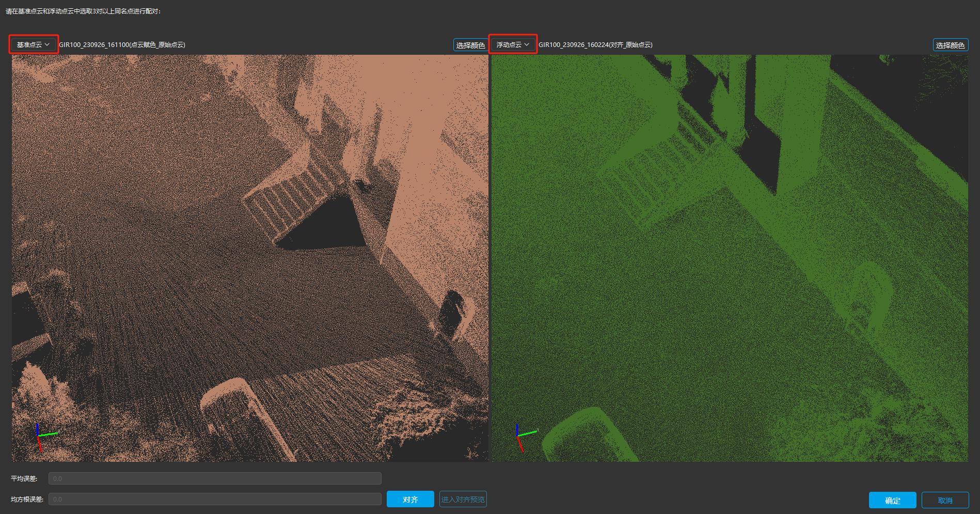Click the 平均误差 value field
980x514 pixels.
click(215, 478)
